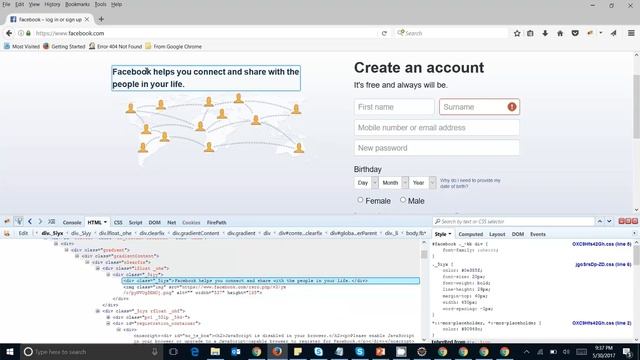Open the downloads arrow icon

tap(545, 33)
